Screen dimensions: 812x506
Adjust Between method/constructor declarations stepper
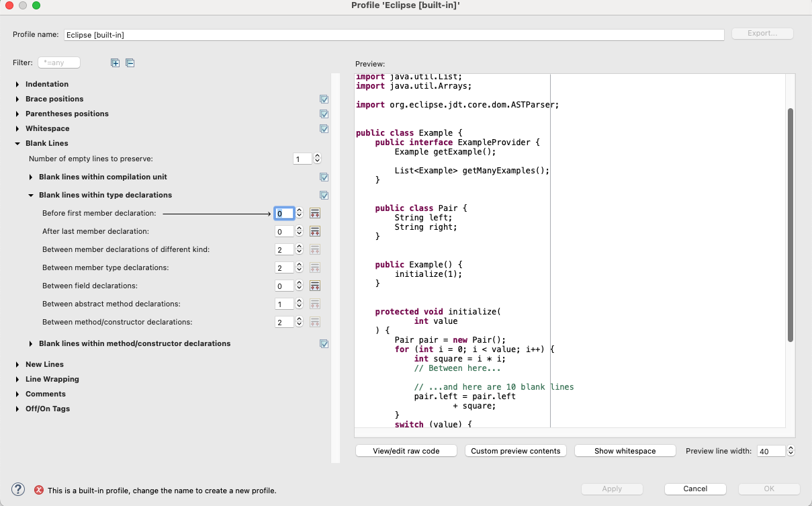click(300, 322)
